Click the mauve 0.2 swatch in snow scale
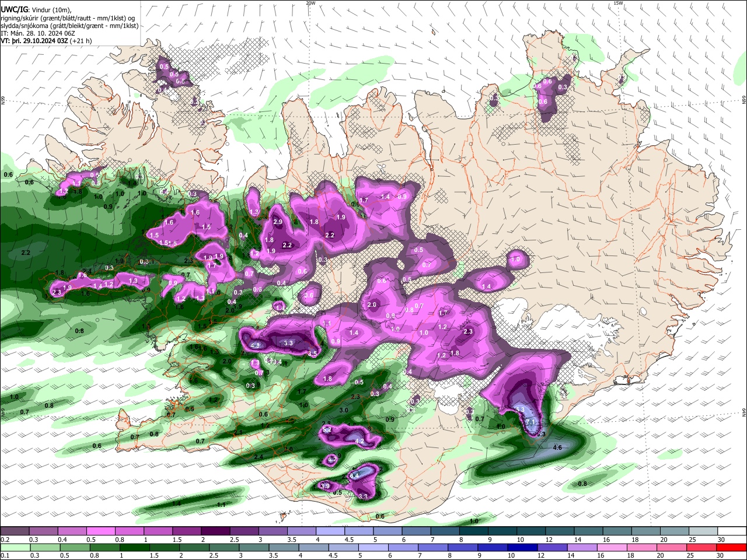Image resolution: width=747 pixels, height=560 pixels. [x=14, y=531]
